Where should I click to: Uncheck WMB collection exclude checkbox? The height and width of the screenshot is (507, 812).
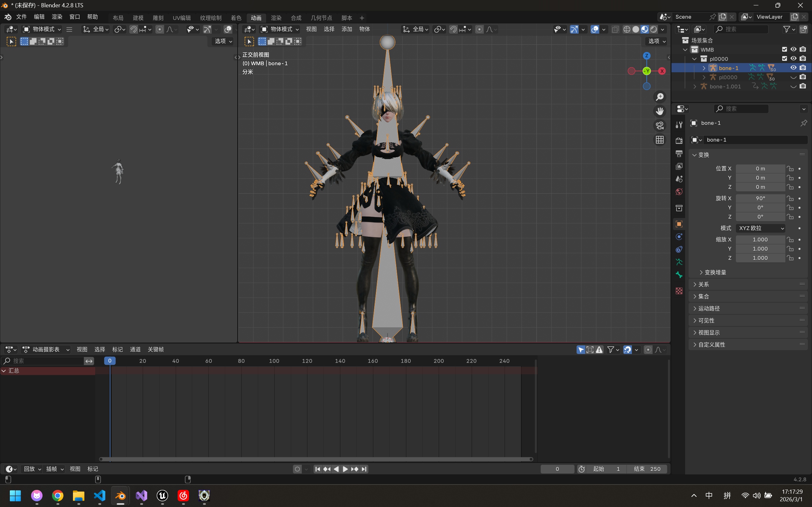(x=784, y=49)
